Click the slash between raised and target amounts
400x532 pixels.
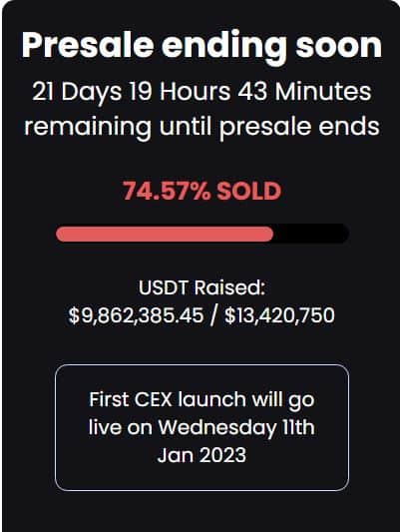213,315
